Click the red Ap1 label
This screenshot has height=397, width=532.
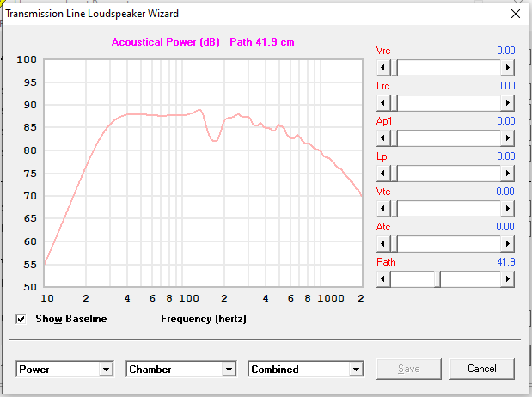click(384, 121)
